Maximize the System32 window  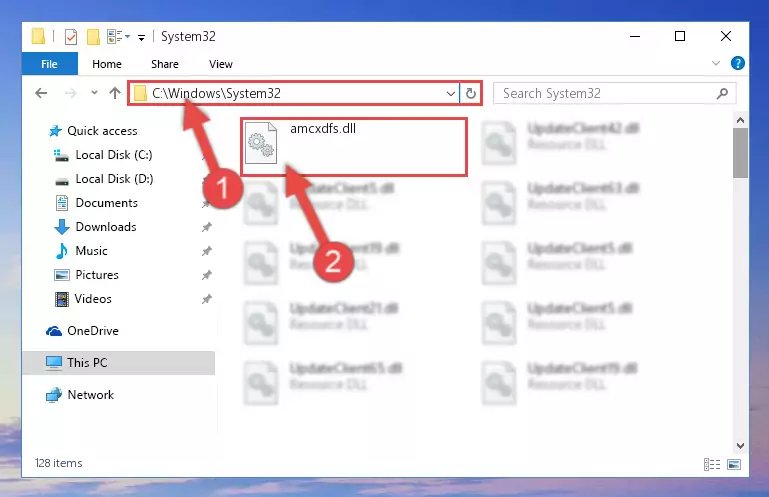click(680, 36)
